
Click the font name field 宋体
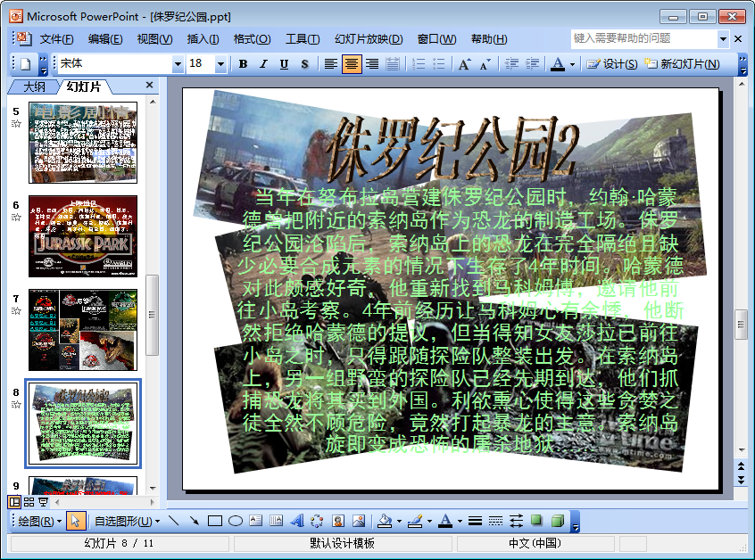coord(115,63)
